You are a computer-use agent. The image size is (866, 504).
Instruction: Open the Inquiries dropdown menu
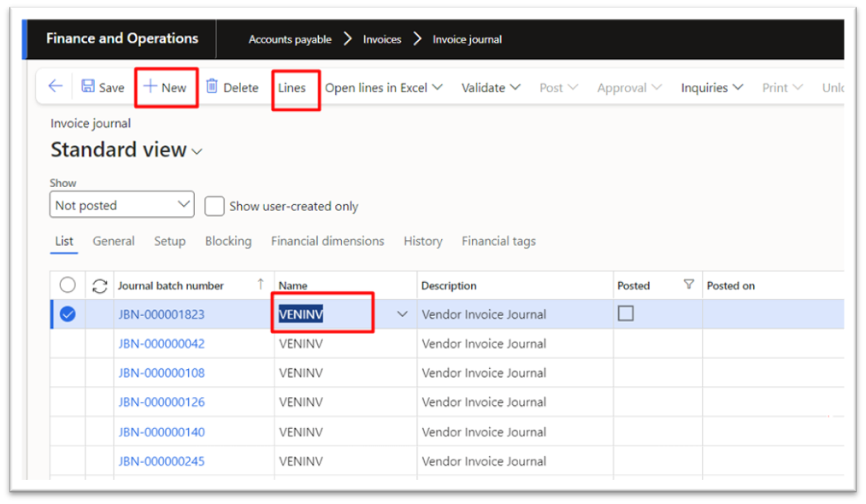711,88
